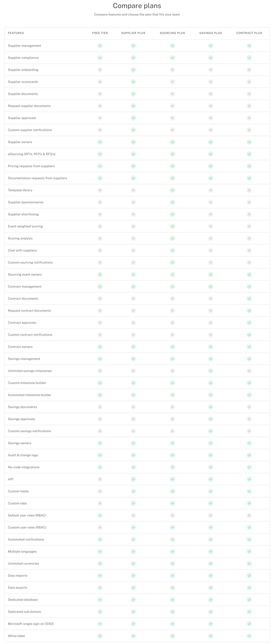The width and height of the screenshot is (274, 644).
Task: Click Sourcing Plus checkmark for Chat with suppliers
Action: (172, 251)
